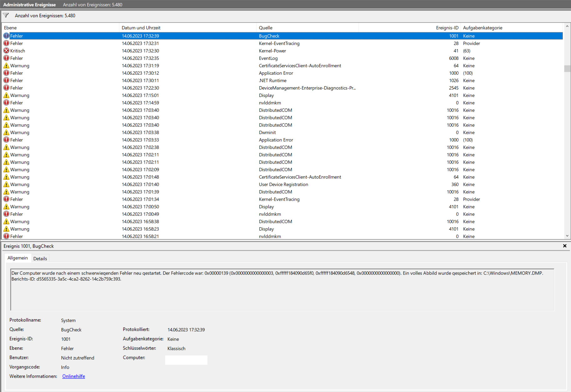The image size is (571, 392).
Task: Click the Schlüsselwörter value Klassisch
Action: click(x=176, y=348)
